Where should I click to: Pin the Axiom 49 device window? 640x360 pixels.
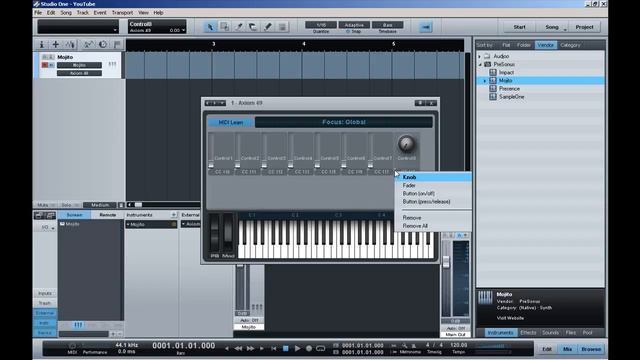pyautogui.click(x=420, y=103)
